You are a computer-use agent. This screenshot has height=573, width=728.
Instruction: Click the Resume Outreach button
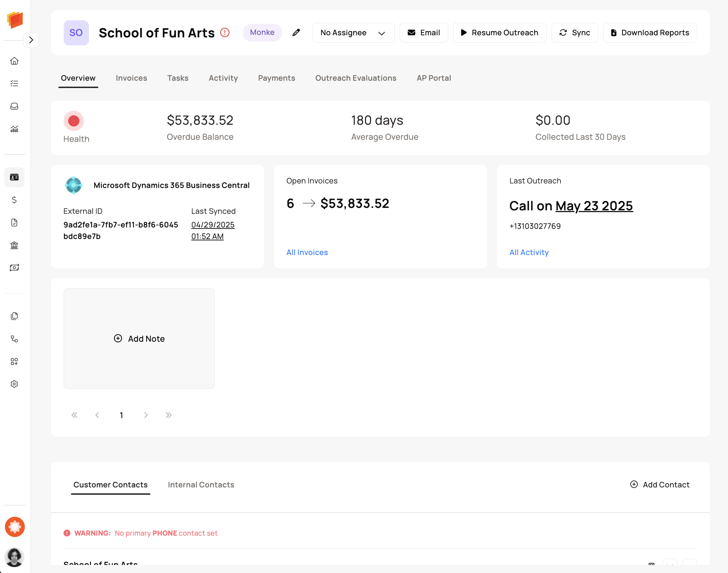click(x=499, y=32)
